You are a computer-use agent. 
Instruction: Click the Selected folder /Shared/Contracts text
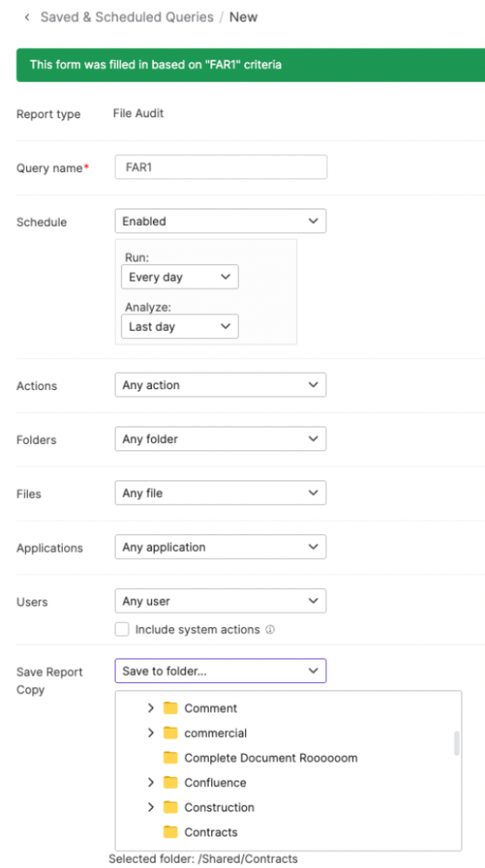click(203, 859)
